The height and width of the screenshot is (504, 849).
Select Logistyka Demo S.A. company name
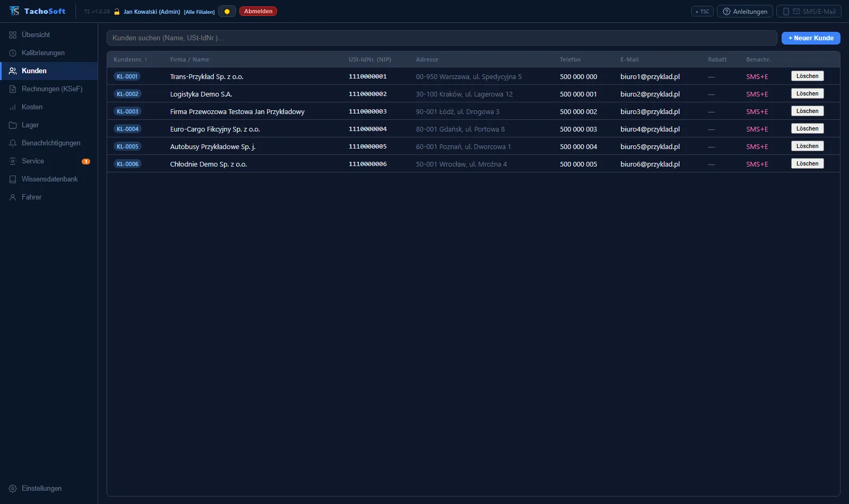[201, 94]
